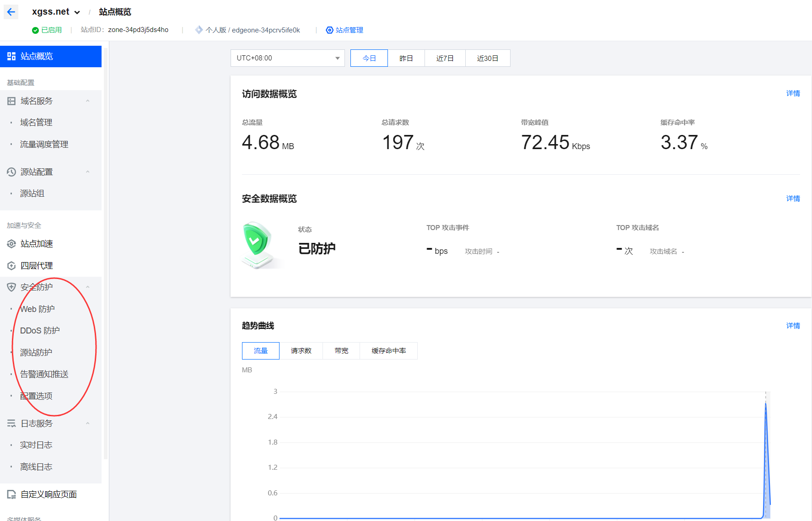Open the xgss.net site switcher dropdown

tap(56, 12)
